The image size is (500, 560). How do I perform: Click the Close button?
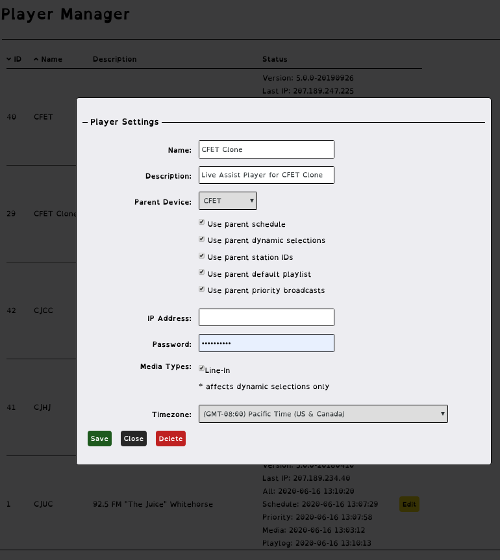[134, 439]
